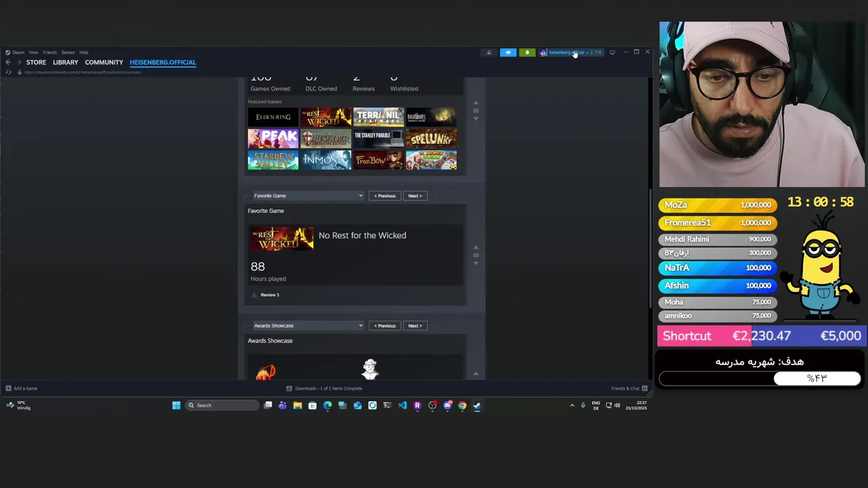Open File Explorer from the taskbar
This screenshot has height=488, width=868.
click(x=297, y=405)
